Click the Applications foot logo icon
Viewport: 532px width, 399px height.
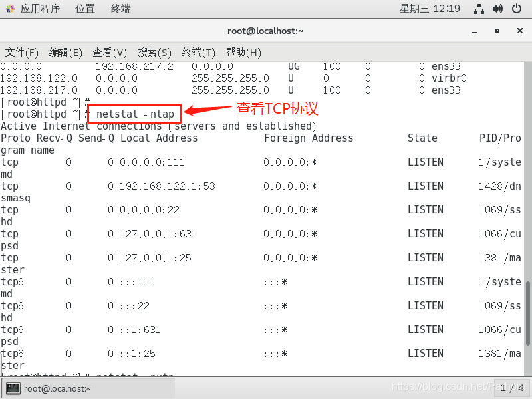pyautogui.click(x=10, y=9)
